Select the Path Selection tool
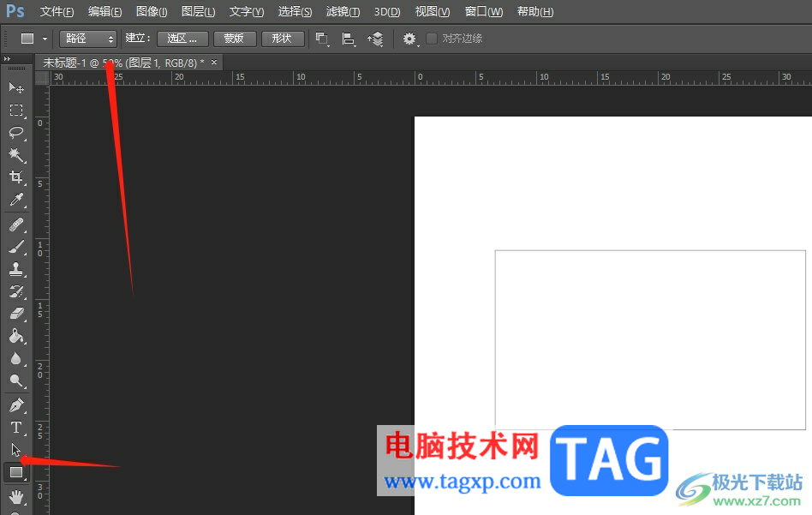Image resolution: width=812 pixels, height=515 pixels. 16,450
